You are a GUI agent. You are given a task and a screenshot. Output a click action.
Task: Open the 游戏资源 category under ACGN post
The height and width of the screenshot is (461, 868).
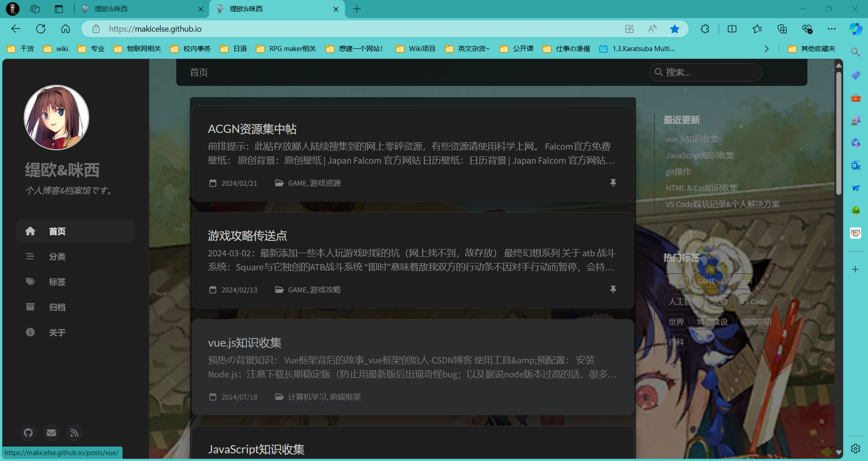(x=325, y=183)
